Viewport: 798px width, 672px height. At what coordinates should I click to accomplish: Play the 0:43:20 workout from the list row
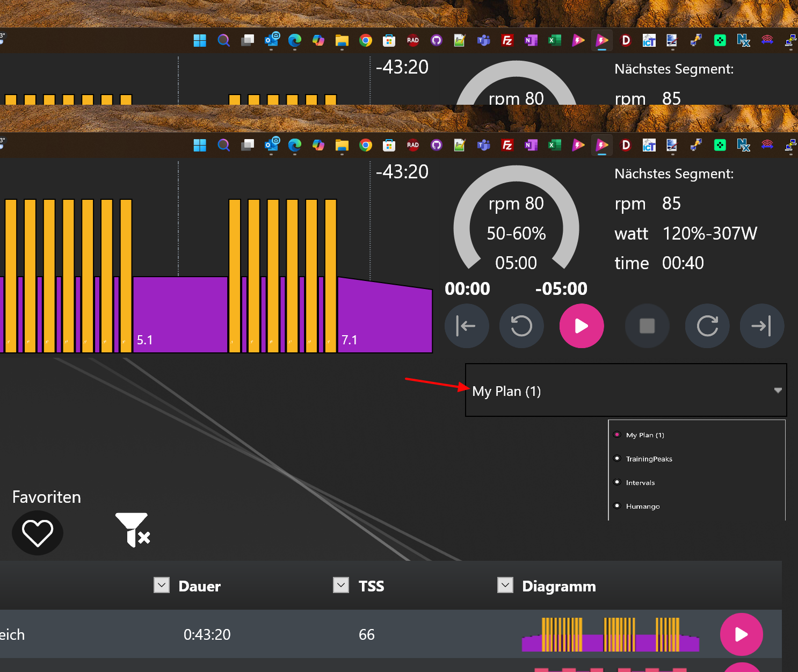click(x=741, y=634)
